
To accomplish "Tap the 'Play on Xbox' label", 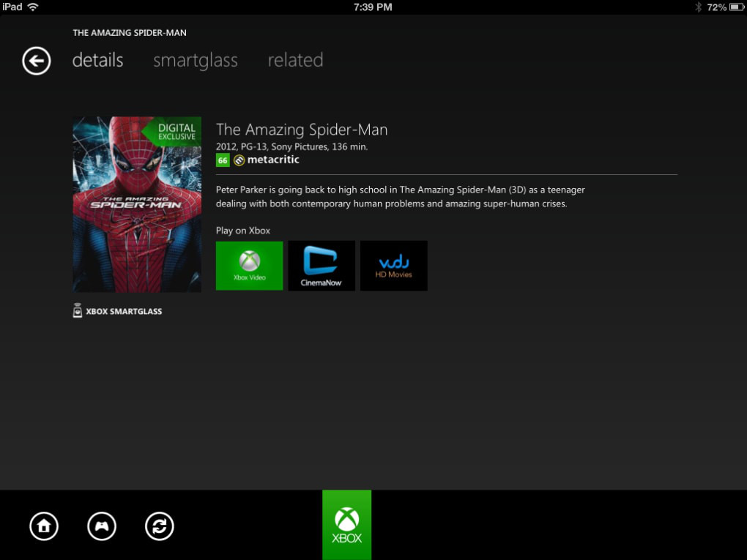I will coord(243,231).
